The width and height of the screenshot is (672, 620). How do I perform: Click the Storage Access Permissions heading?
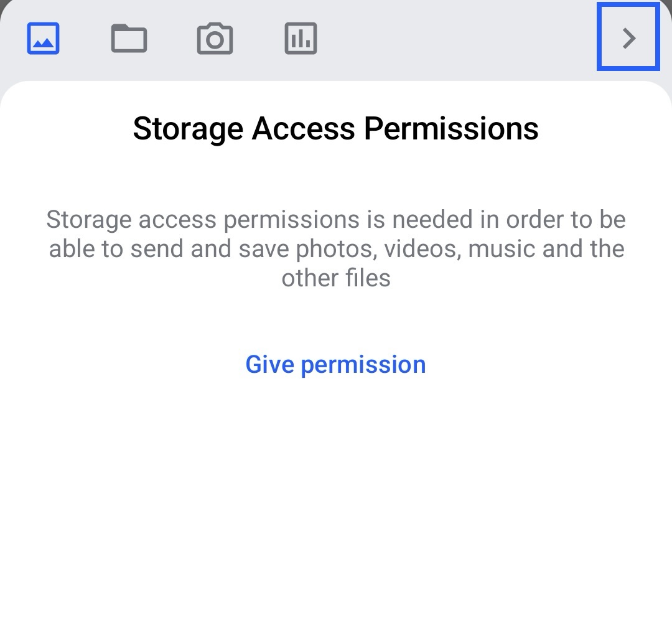point(335,129)
